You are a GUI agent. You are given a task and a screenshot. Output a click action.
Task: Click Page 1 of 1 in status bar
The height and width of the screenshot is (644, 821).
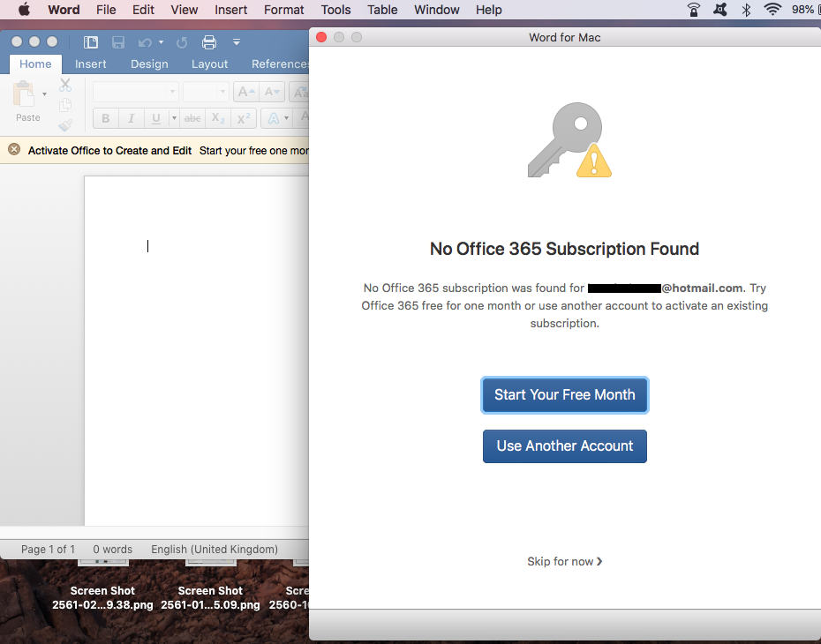[x=49, y=550]
